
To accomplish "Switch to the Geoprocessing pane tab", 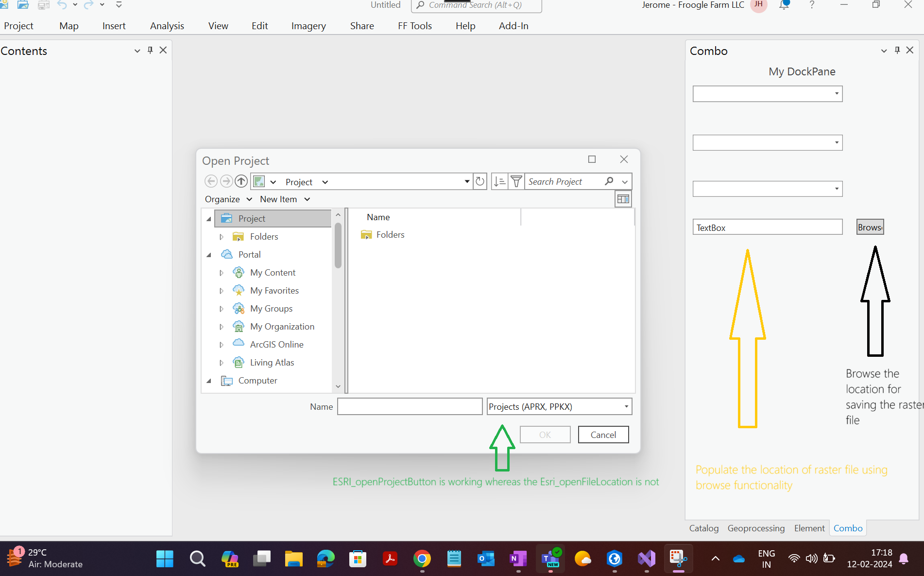I will point(756,528).
